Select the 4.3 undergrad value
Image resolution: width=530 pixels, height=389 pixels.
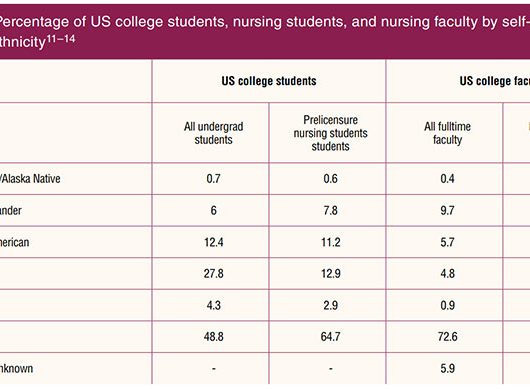pos(213,305)
